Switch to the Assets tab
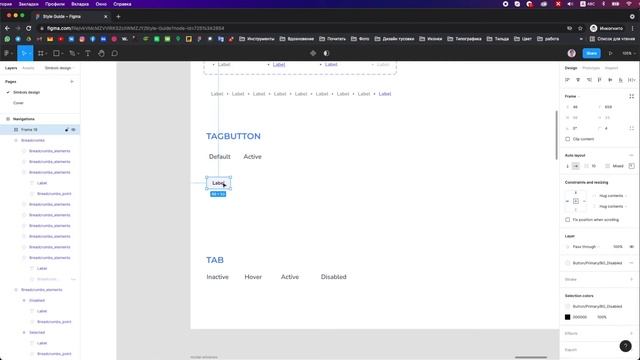 (x=28, y=68)
